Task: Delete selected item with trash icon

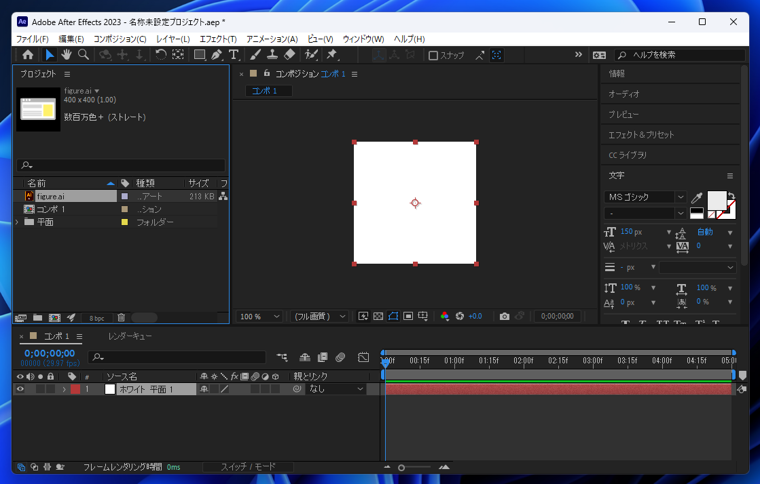Action: point(121,318)
